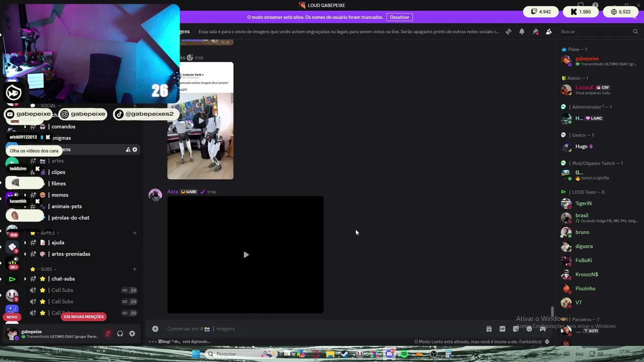Open Steam from the taskbar
This screenshot has height=362, width=644.
pyautogui.click(x=345, y=354)
